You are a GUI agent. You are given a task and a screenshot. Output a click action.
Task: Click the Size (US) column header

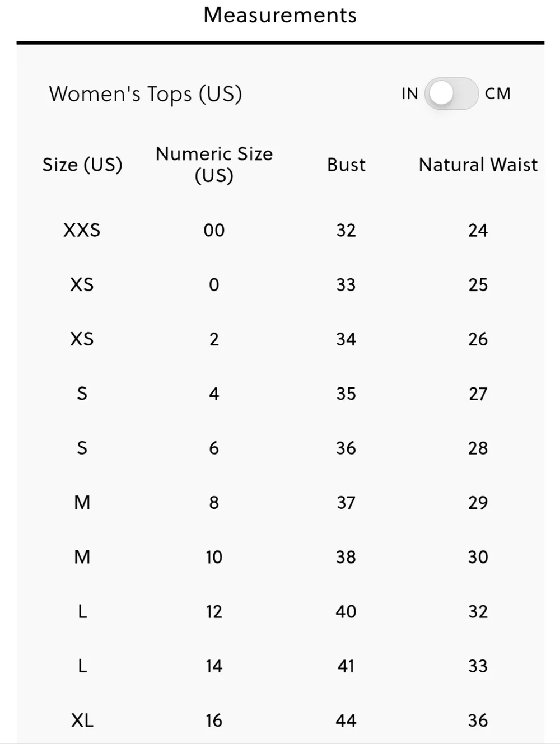click(x=82, y=165)
